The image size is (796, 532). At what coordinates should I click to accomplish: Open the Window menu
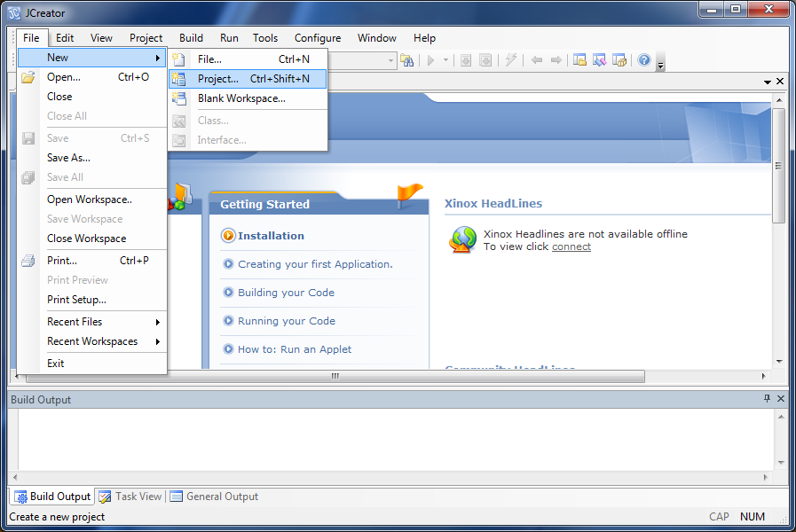376,38
